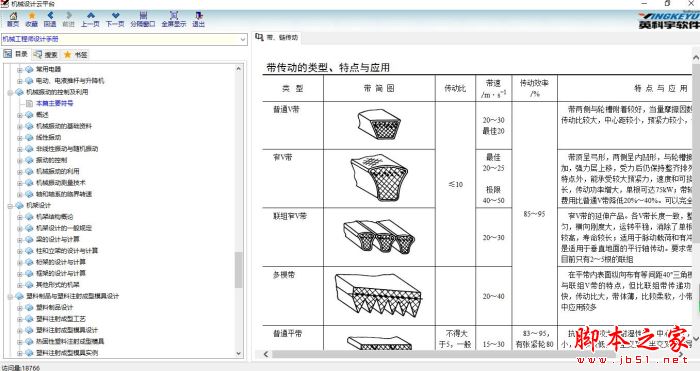Click the 85~95 传动效率 cell value
The width and height of the screenshot is (700, 371).
pyautogui.click(x=534, y=214)
